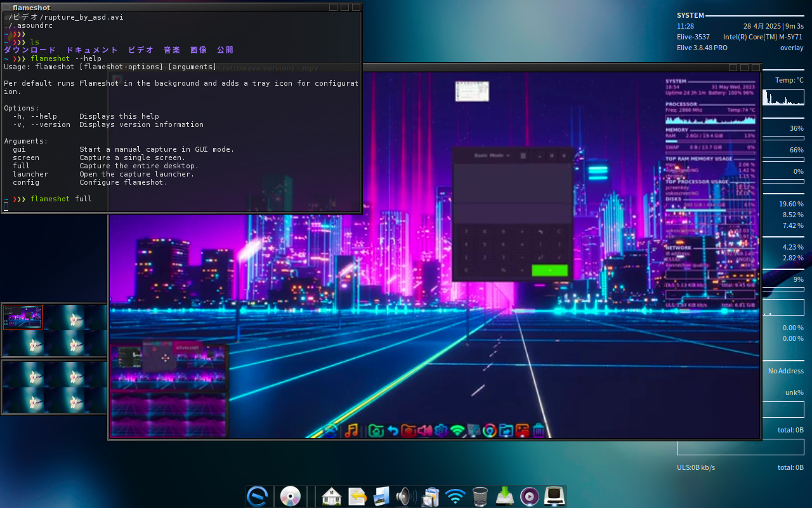The height and width of the screenshot is (508, 812).
Task: Click the 公開 directory name
Action: point(225,50)
